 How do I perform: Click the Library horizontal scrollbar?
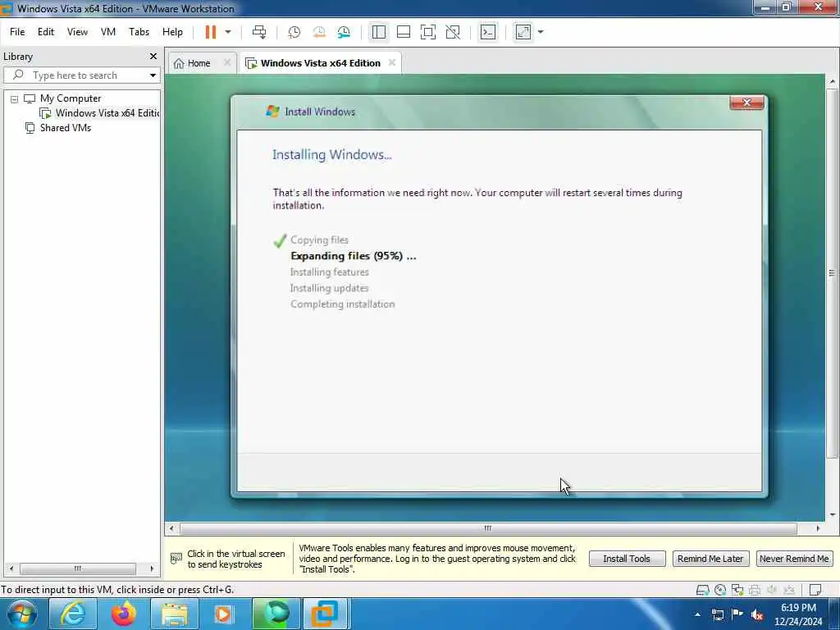click(x=78, y=568)
